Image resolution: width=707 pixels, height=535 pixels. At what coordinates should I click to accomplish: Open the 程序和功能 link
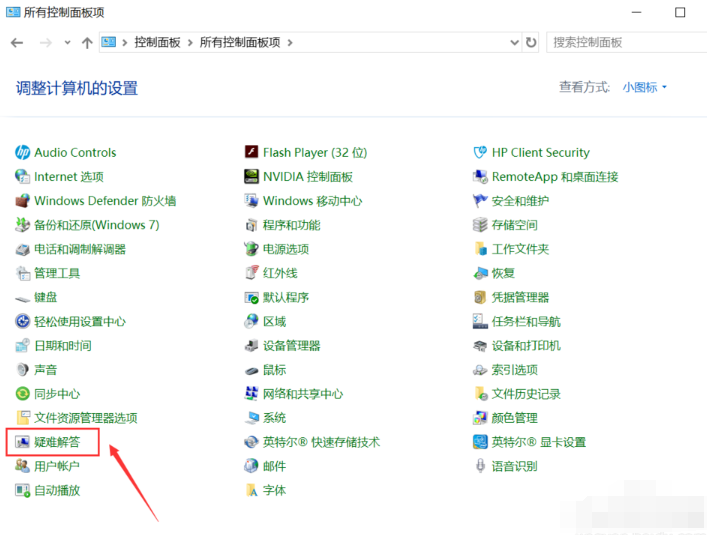[291, 225]
